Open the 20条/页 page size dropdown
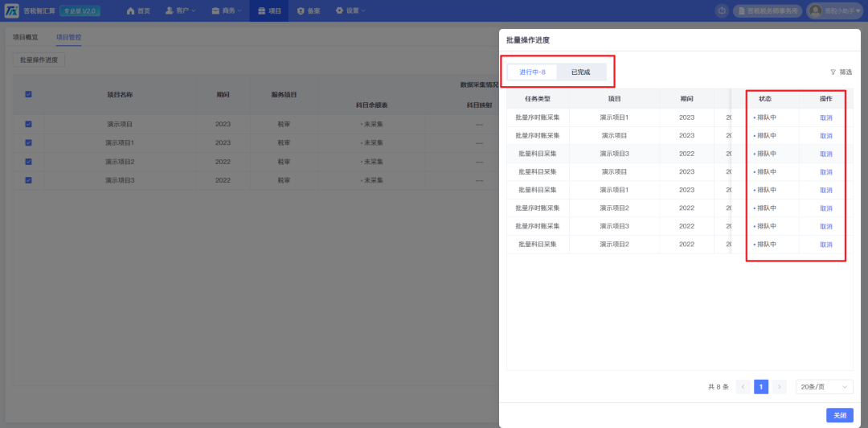868x428 pixels. pos(825,387)
